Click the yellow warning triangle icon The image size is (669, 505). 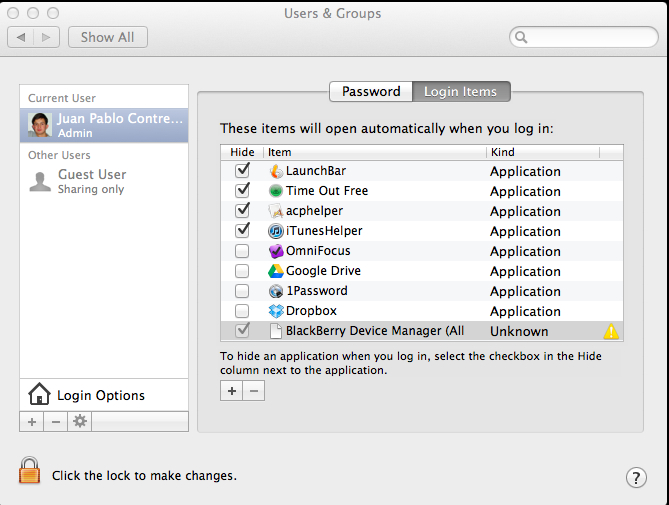pyautogui.click(x=611, y=331)
